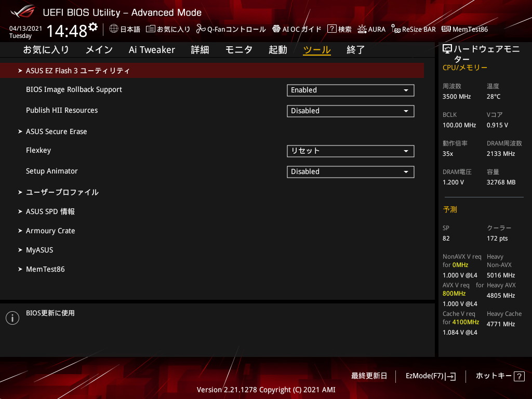This screenshot has height=399, width=532.
Task: Open Q-Fan control fan icon
Action: pyautogui.click(x=201, y=29)
